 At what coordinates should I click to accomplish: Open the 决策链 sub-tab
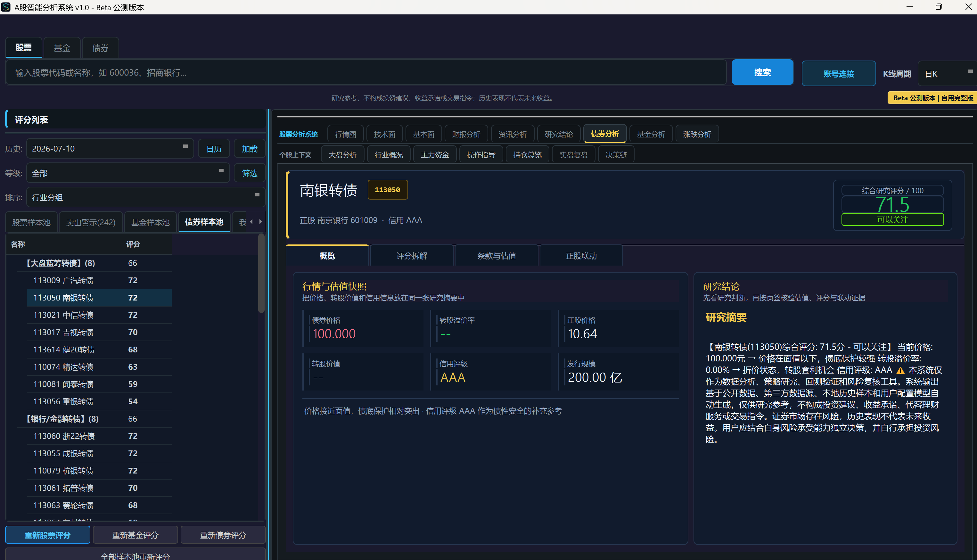616,155
